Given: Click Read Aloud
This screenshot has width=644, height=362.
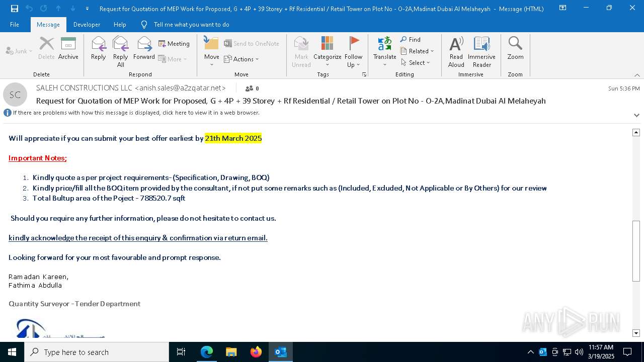Looking at the screenshot, I should 456,52.
